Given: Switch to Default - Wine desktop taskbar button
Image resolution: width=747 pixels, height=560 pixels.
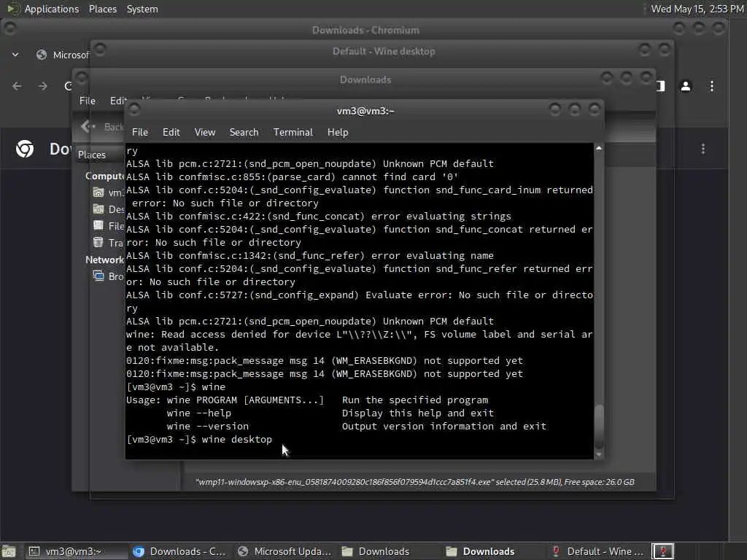Looking at the screenshot, I should coord(597,551).
